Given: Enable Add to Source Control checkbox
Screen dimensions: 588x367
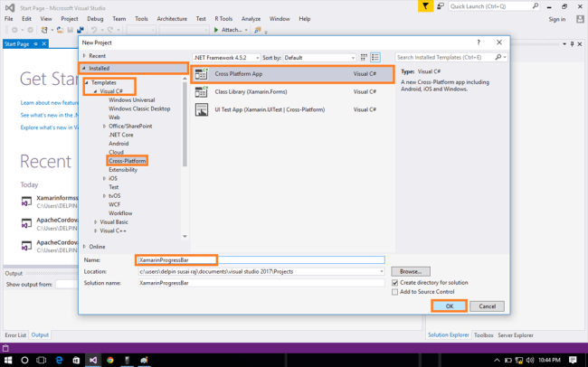Looking at the screenshot, I should point(395,292).
